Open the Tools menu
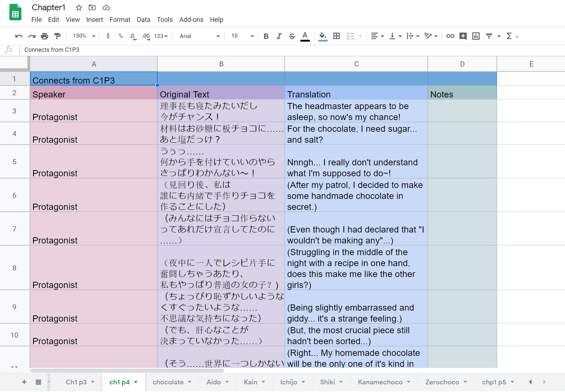This screenshot has width=565, height=392. point(165,20)
